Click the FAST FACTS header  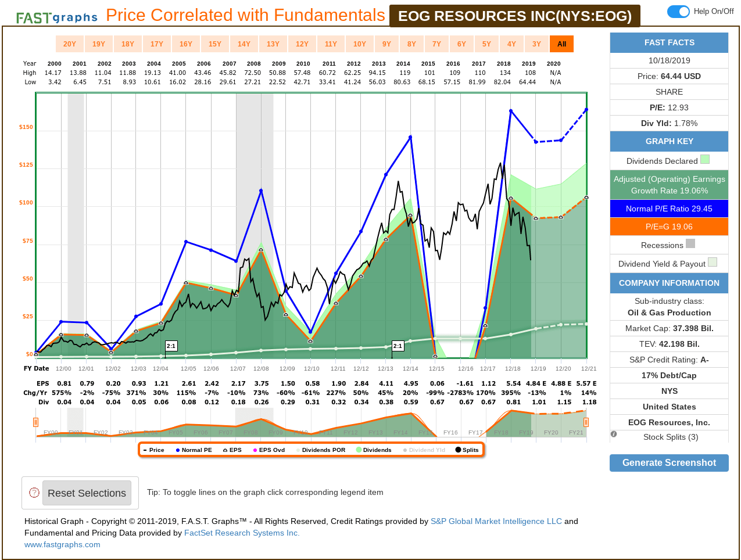(x=669, y=42)
